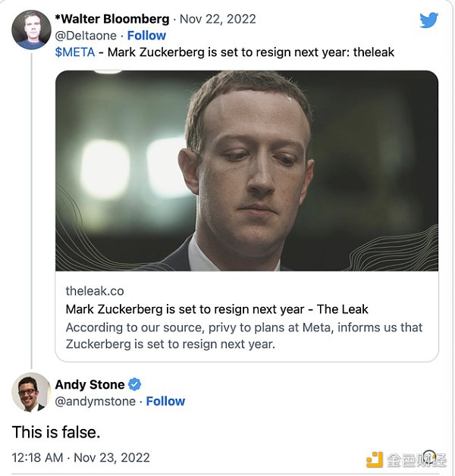Open the 'set to resign next year' card headline

tap(217, 309)
